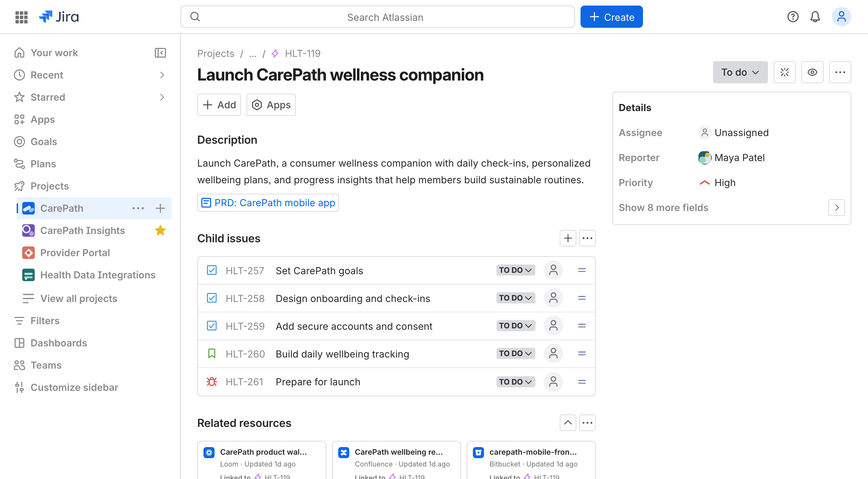Click the High priority field
This screenshot has height=479, width=868.
pyautogui.click(x=717, y=183)
